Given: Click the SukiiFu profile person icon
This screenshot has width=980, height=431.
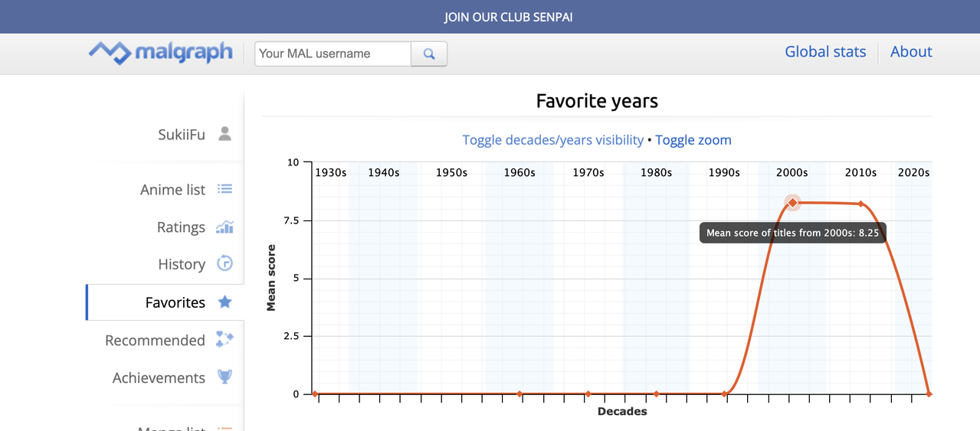Looking at the screenshot, I should pos(225,134).
